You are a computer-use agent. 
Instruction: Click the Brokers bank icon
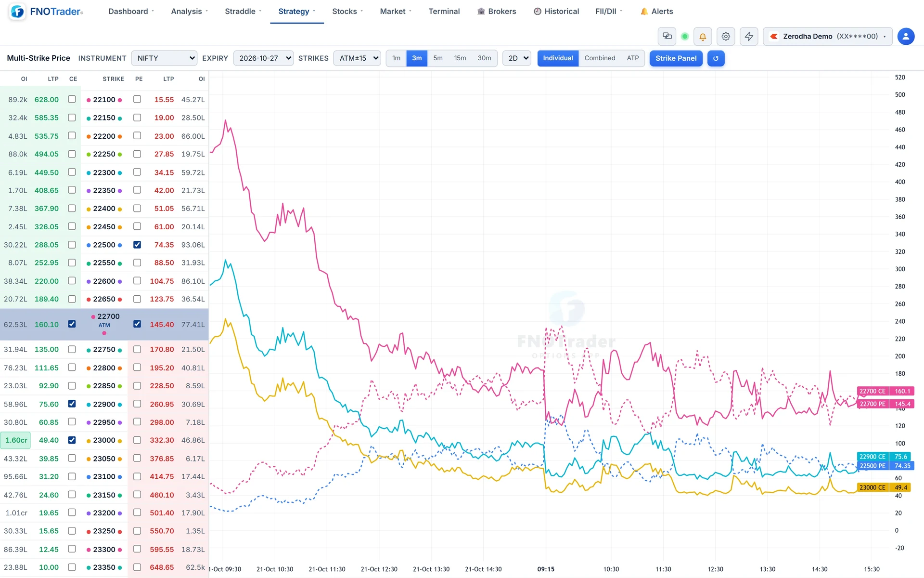(x=481, y=12)
